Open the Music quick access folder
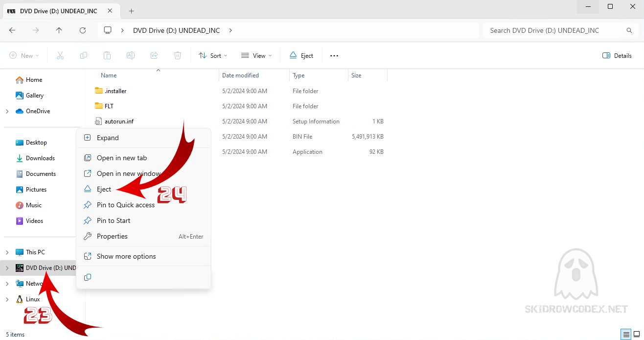 tap(29, 205)
